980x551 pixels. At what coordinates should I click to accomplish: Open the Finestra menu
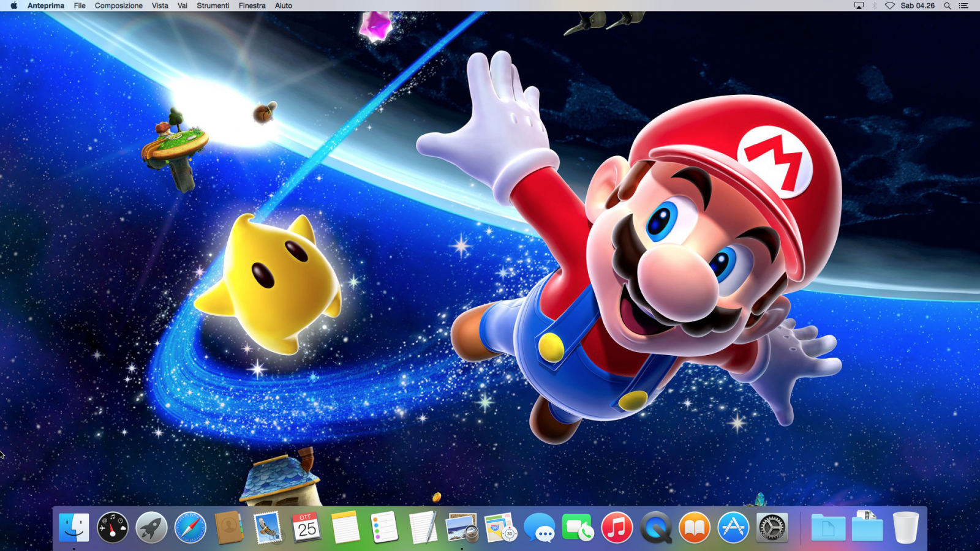pyautogui.click(x=252, y=6)
